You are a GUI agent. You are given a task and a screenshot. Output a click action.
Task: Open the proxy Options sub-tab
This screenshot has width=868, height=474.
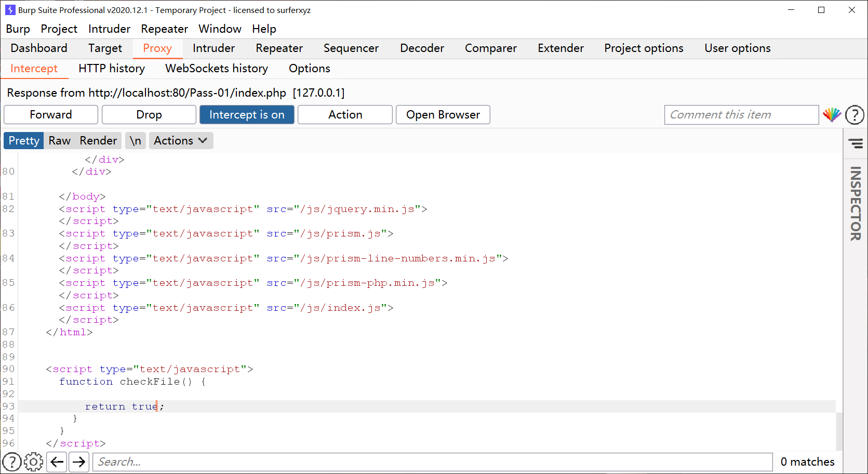tap(310, 69)
